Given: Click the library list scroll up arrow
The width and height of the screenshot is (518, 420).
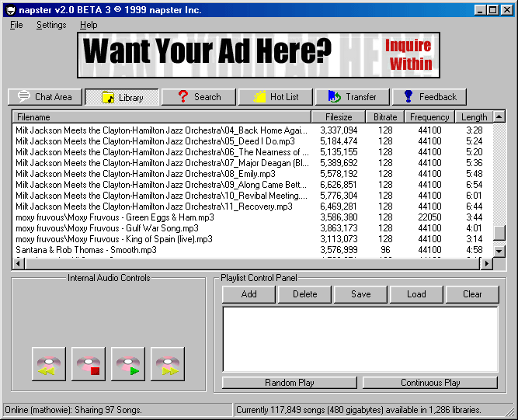Looking at the screenshot, I should (x=499, y=116).
